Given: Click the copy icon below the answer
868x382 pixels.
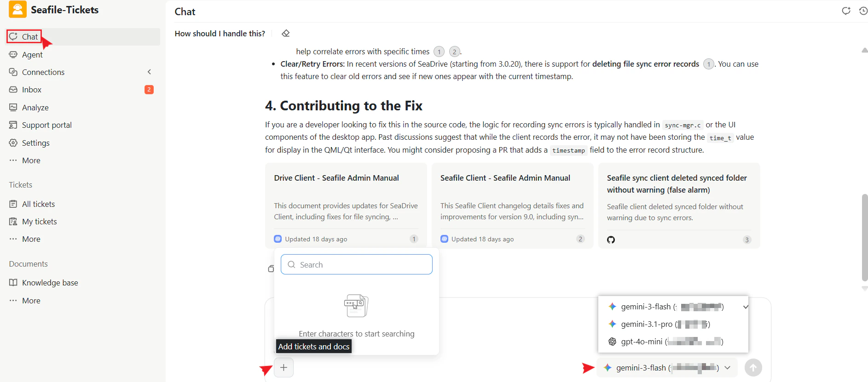Looking at the screenshot, I should coord(271,268).
